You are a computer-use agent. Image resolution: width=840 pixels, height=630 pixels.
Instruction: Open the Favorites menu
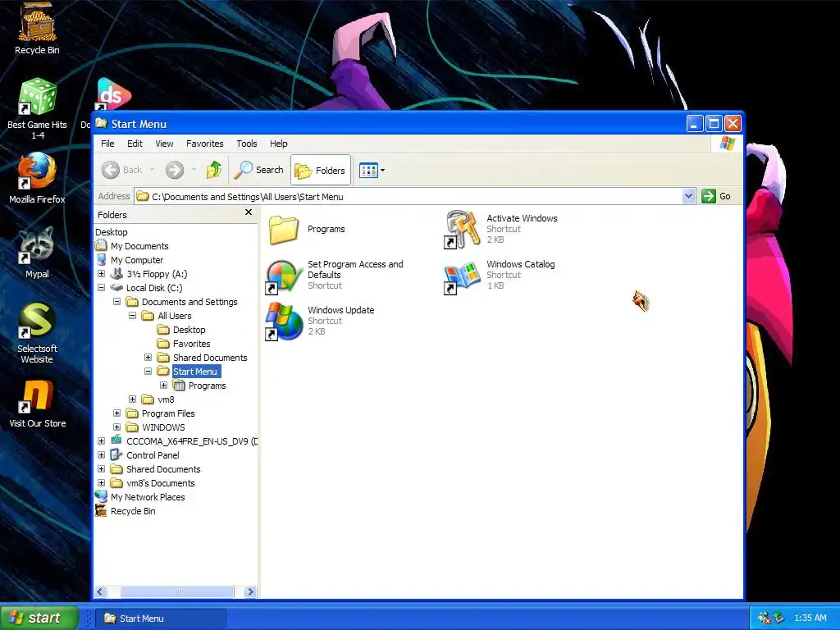(x=204, y=144)
